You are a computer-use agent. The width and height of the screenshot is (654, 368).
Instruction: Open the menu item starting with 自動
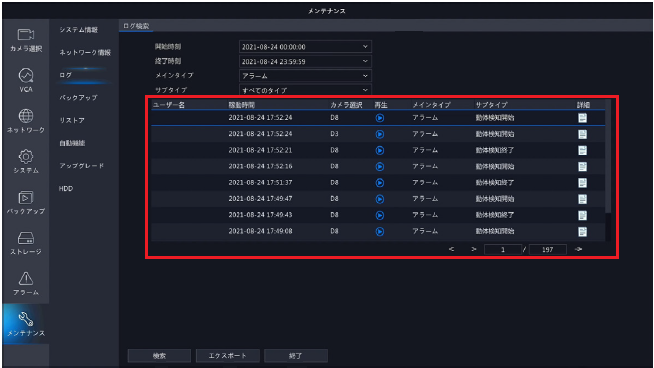72,143
